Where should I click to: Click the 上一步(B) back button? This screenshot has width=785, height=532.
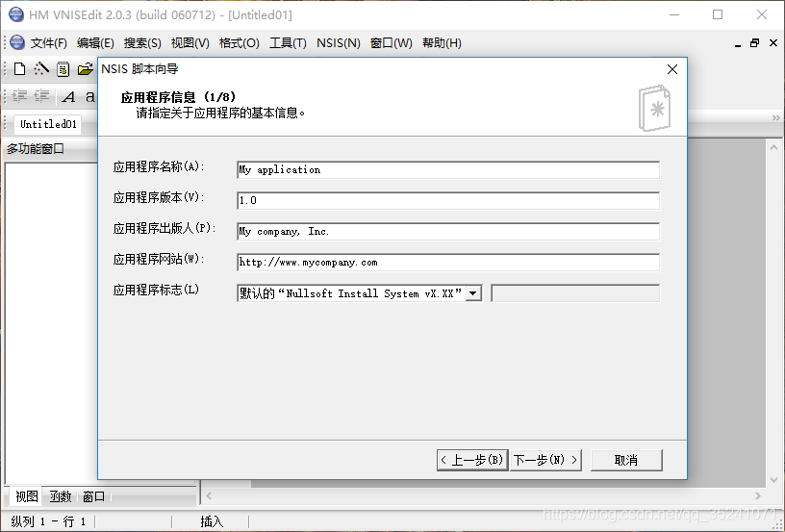coord(472,460)
